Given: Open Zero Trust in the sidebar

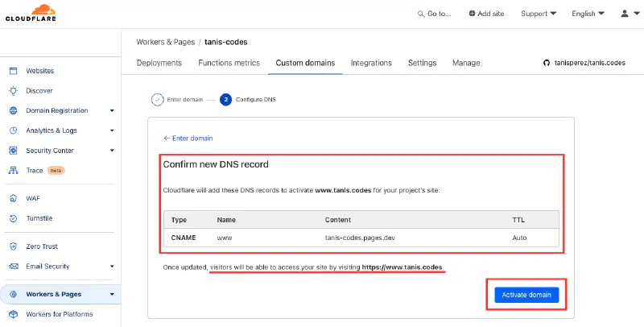Looking at the screenshot, I should pyautogui.click(x=42, y=246).
